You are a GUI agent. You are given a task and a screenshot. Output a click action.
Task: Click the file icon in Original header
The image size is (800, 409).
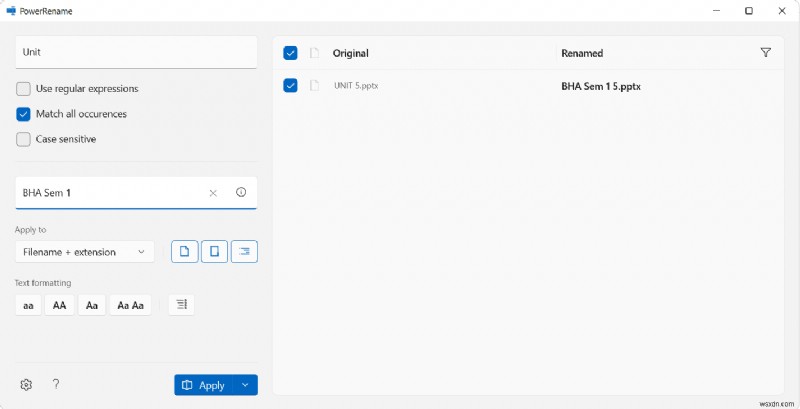point(314,53)
